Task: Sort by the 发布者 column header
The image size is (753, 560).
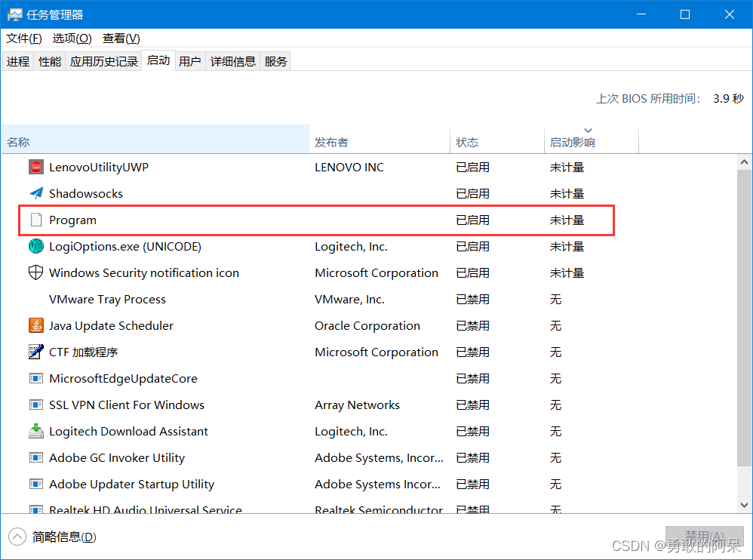Action: pyautogui.click(x=380, y=140)
